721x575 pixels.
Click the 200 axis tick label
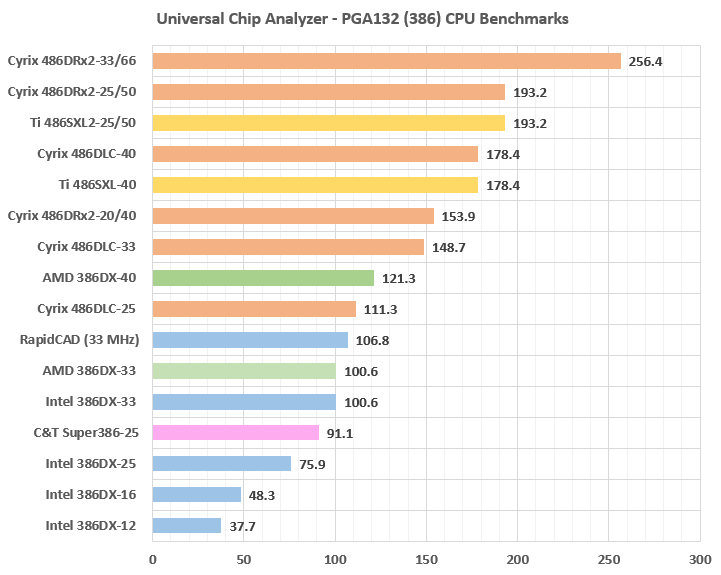pyautogui.click(x=517, y=559)
